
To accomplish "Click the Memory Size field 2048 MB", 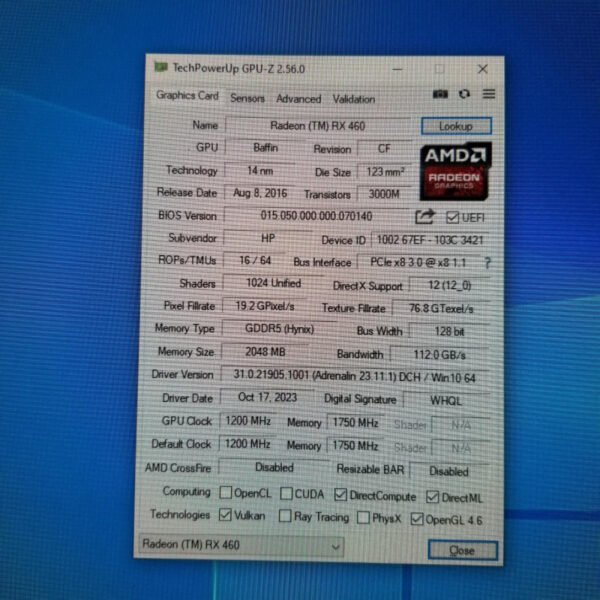I will point(265,352).
